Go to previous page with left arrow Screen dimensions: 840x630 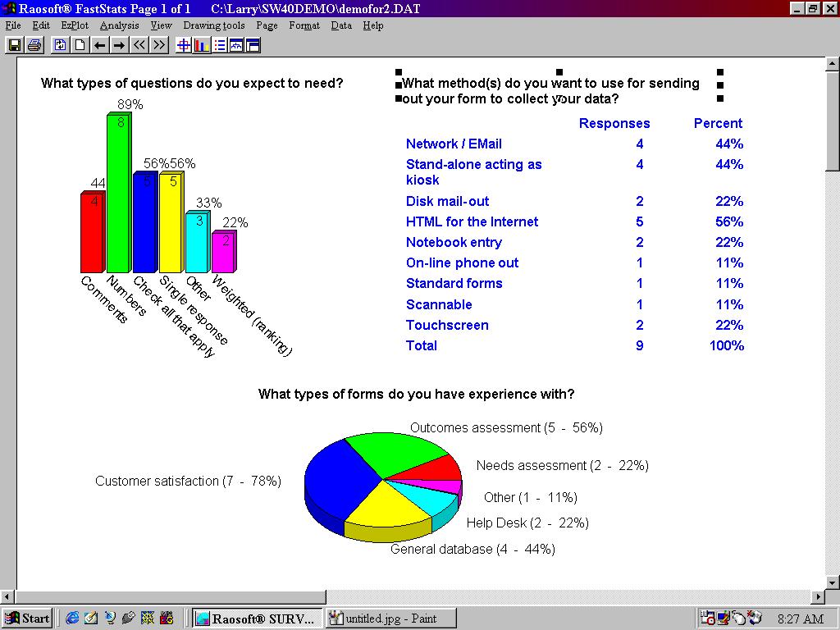click(x=99, y=45)
